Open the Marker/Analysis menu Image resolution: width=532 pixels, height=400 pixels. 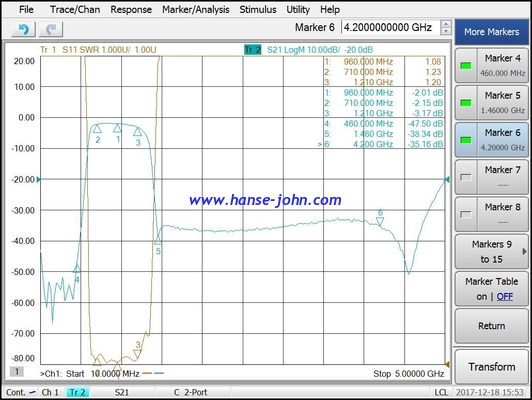196,9
